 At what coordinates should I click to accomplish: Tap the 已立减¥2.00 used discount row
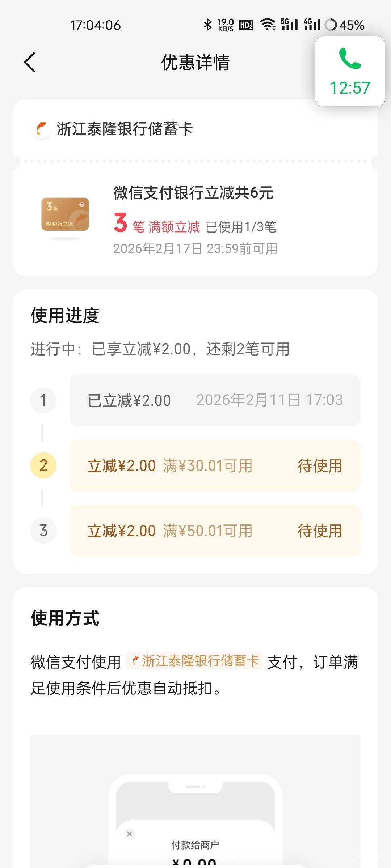coord(215,400)
